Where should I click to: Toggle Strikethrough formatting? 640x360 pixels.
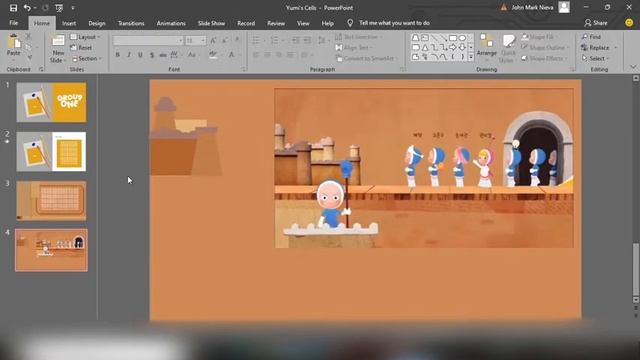[x=163, y=55]
